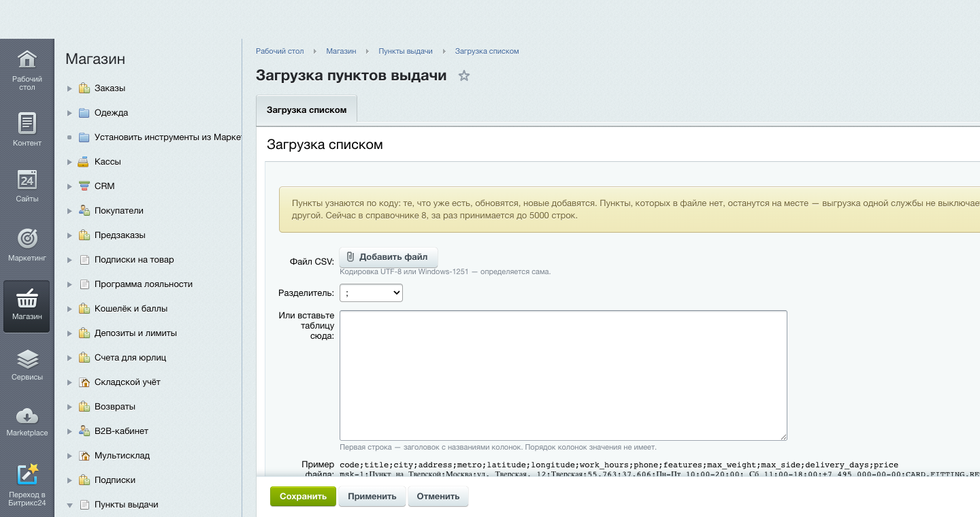Open the Подписки tree item
This screenshot has height=517, width=980.
coord(115,480)
